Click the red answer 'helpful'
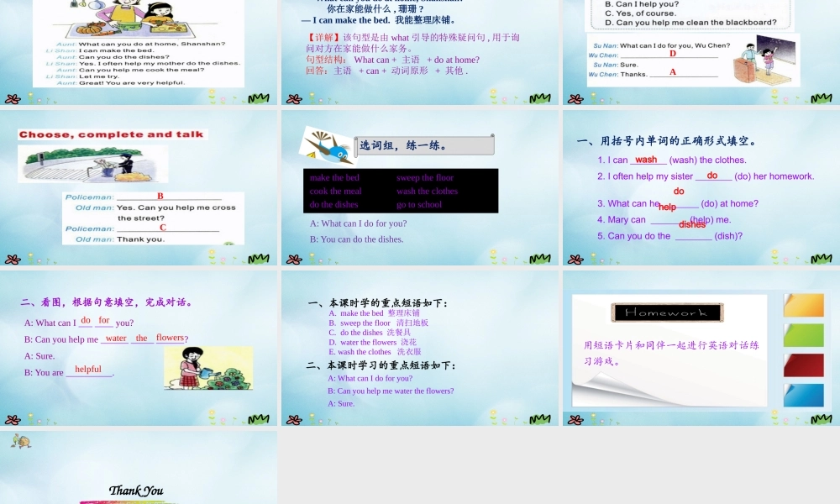This screenshot has width=840, height=504. point(88,369)
